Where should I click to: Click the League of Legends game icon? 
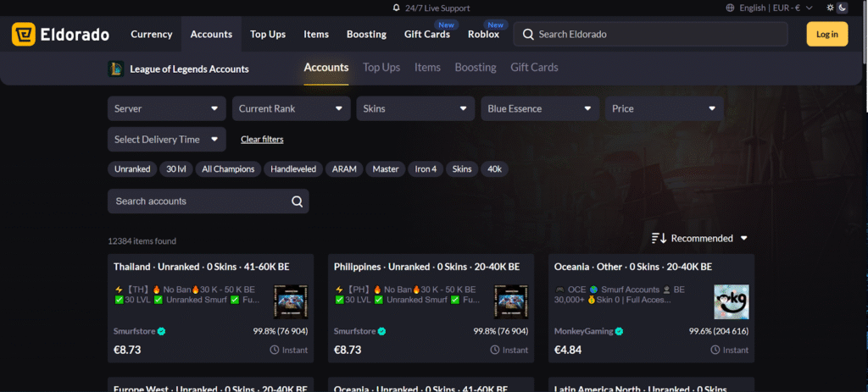click(x=116, y=69)
